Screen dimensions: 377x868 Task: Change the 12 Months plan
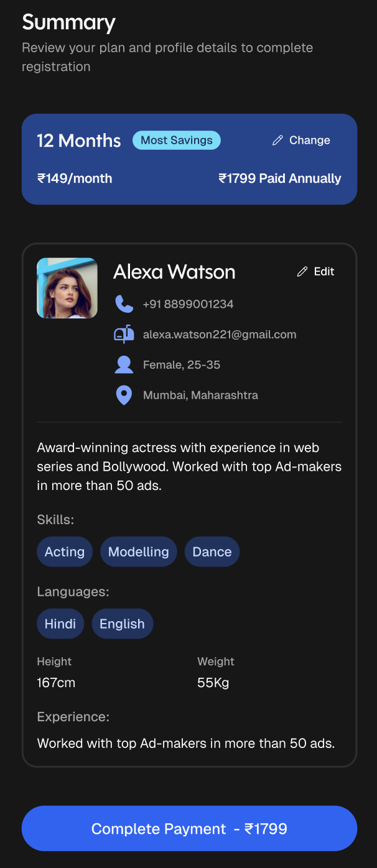(302, 141)
